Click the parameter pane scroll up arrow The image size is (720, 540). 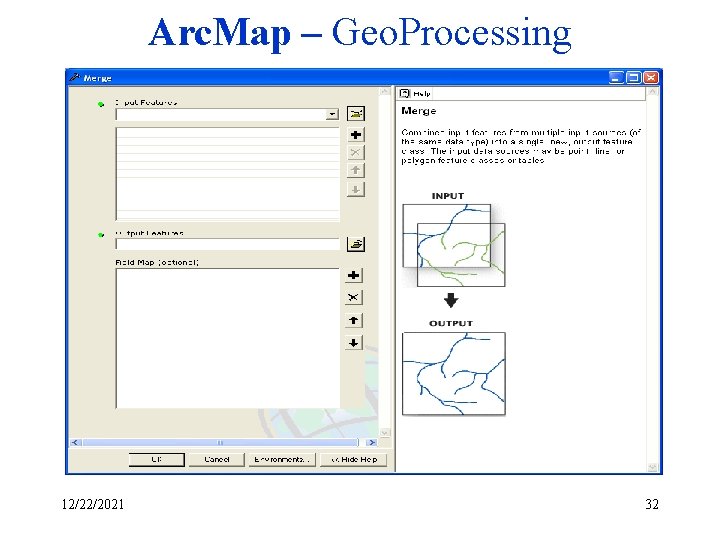[385, 91]
